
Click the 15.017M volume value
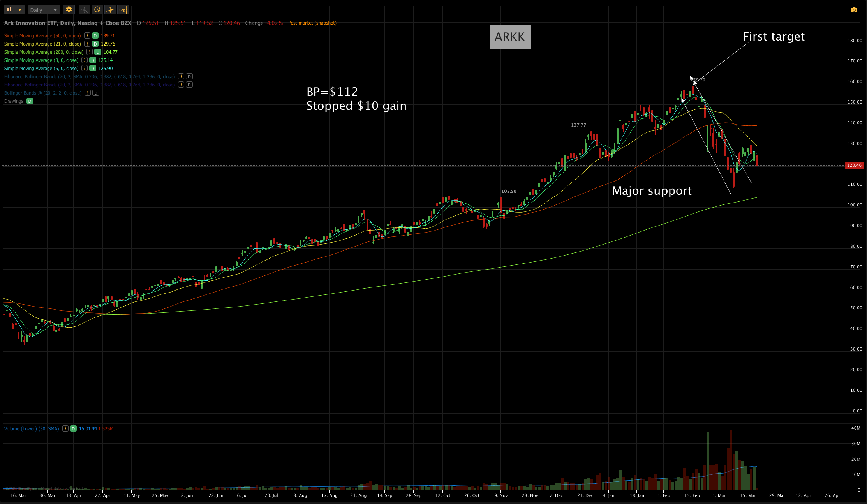coord(88,428)
